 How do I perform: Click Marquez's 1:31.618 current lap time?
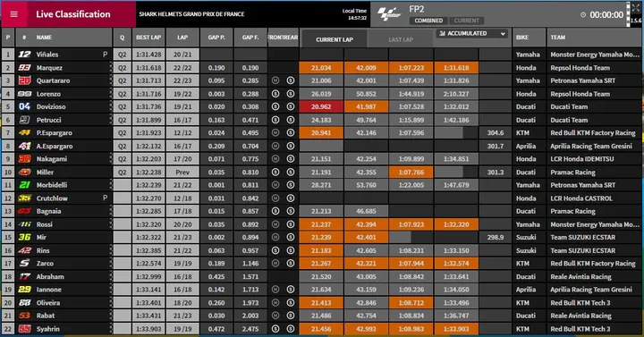tap(456, 68)
